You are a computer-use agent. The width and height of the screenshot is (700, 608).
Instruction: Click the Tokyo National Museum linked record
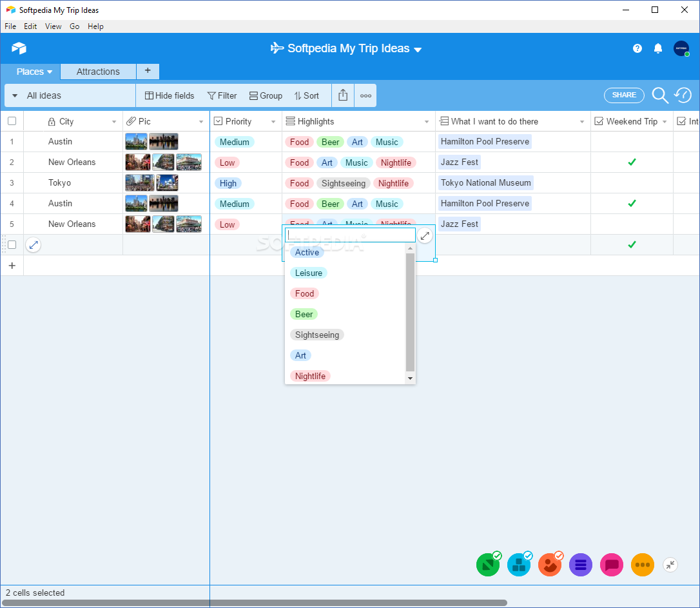486,182
